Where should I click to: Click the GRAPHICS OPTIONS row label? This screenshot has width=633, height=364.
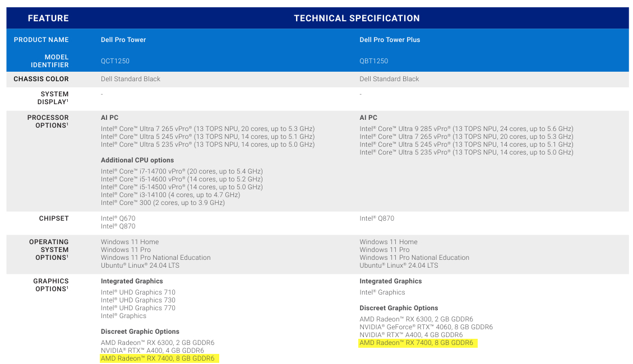pos(50,285)
